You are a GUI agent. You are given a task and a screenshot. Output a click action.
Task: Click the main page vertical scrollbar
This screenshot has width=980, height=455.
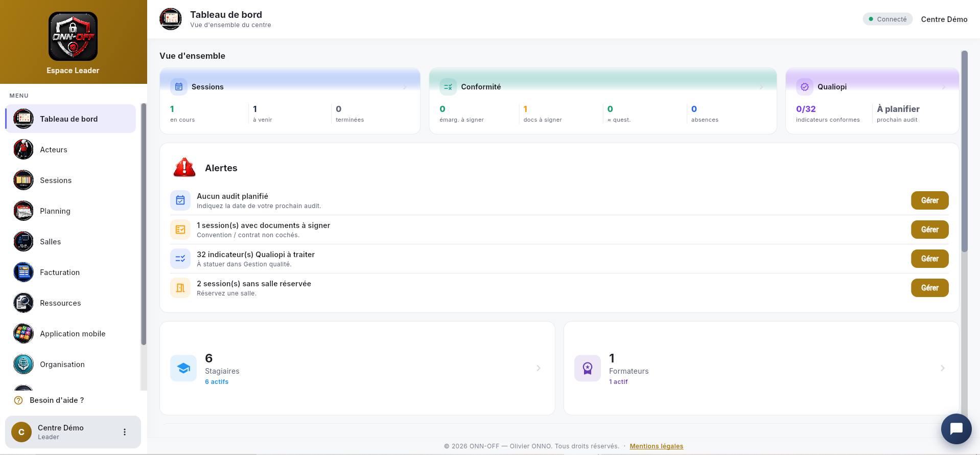pos(965,151)
